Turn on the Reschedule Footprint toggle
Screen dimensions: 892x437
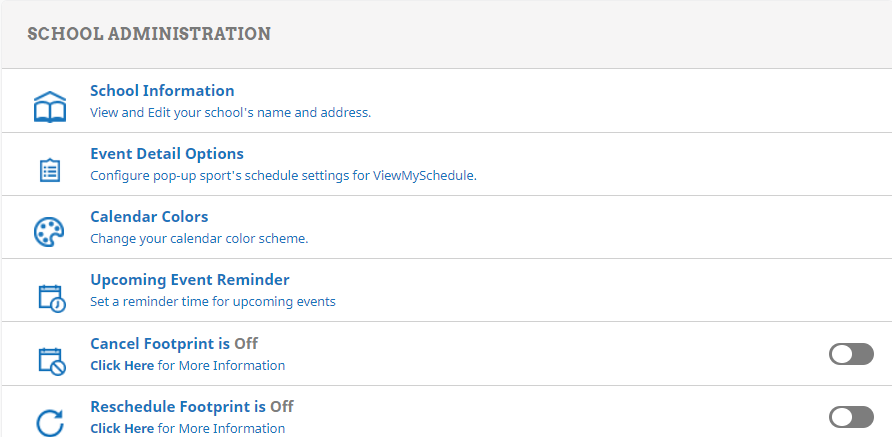(x=851, y=417)
